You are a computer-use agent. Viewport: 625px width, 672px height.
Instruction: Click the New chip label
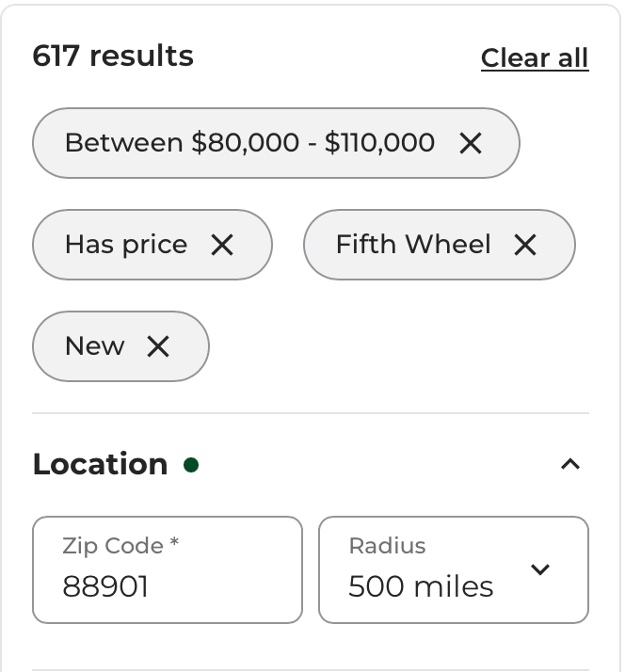pos(94,346)
